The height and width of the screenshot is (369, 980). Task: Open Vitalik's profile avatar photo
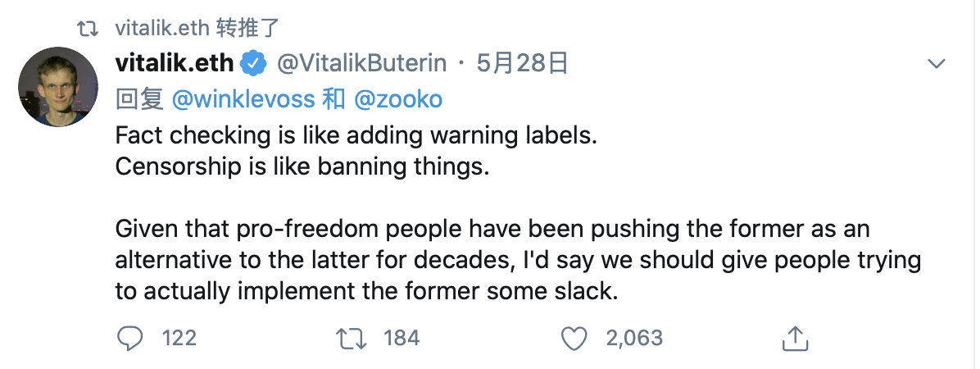click(58, 86)
